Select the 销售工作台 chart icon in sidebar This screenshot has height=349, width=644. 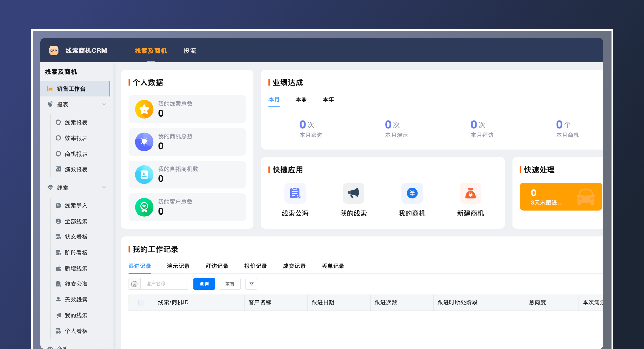pos(50,89)
